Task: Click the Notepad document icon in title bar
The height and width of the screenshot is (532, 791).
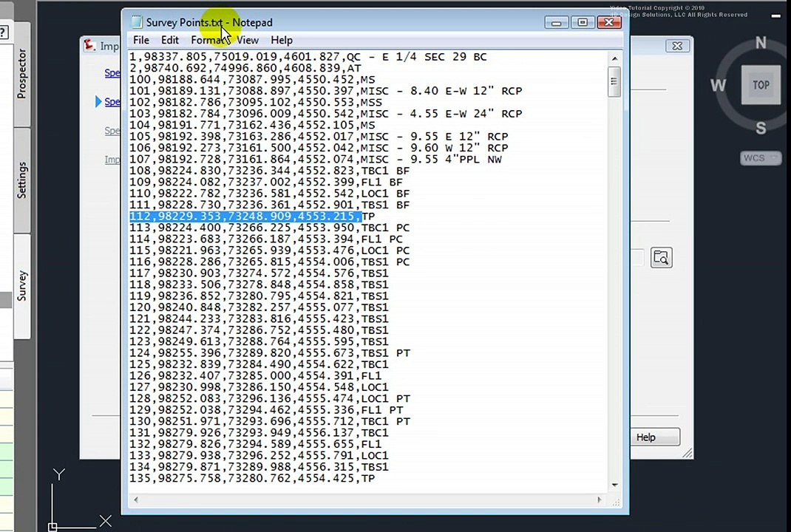Action: tap(136, 22)
